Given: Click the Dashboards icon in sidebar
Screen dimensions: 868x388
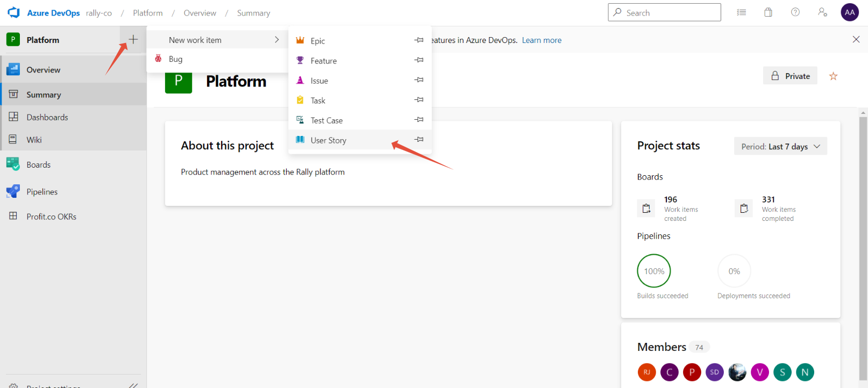Looking at the screenshot, I should (13, 117).
